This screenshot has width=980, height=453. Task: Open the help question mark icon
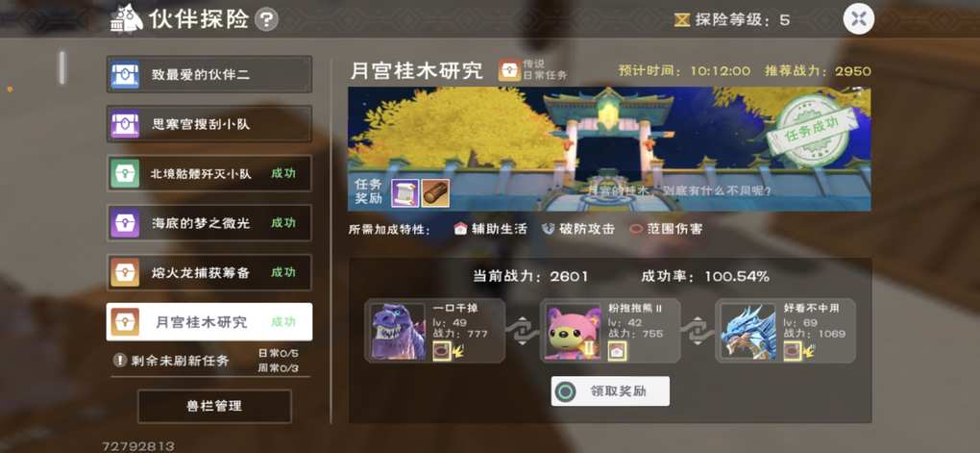click(266, 19)
